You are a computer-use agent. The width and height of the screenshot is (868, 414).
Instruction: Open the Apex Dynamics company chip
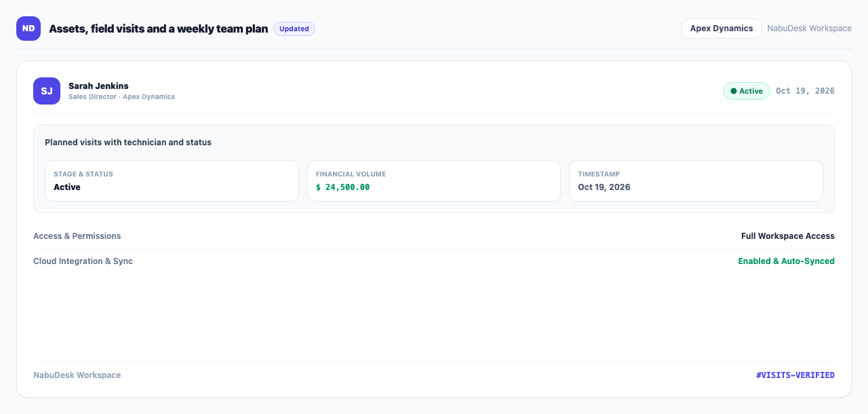pyautogui.click(x=722, y=29)
